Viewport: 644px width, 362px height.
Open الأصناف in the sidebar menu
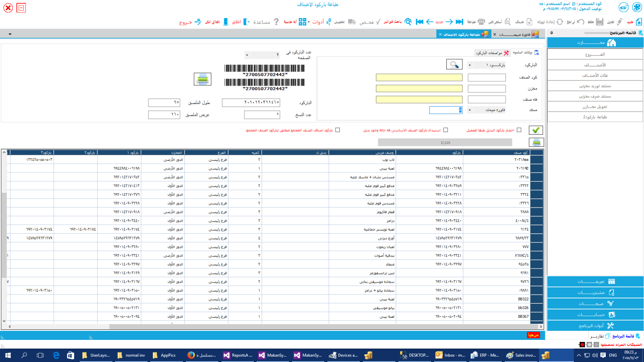595,65
